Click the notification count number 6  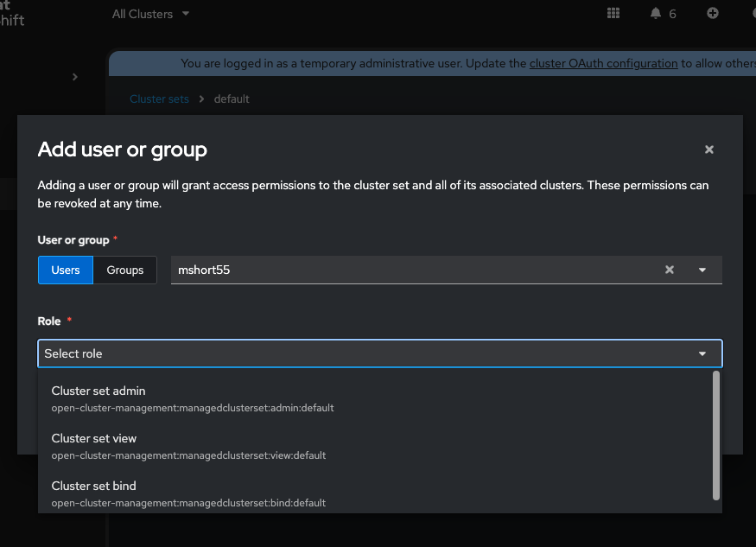tap(672, 14)
